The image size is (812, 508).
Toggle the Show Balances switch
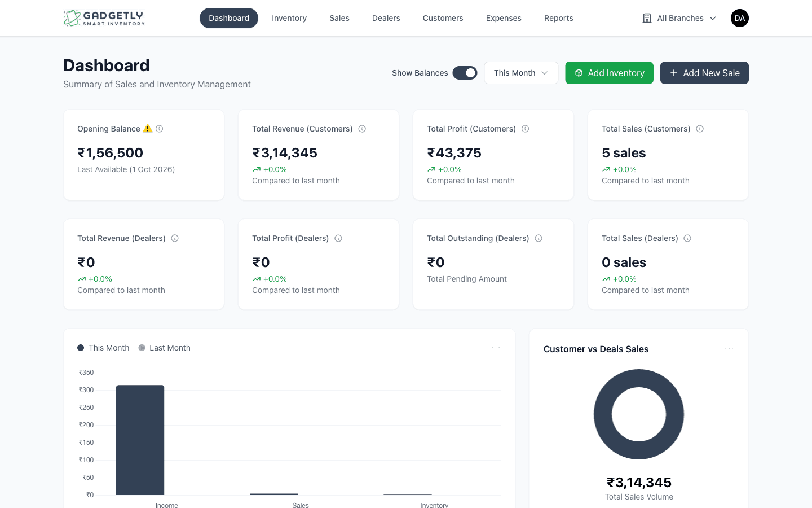(x=465, y=73)
